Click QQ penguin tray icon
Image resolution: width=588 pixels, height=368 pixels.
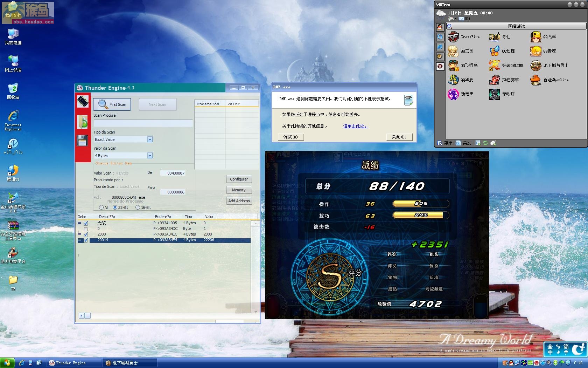tap(511, 363)
